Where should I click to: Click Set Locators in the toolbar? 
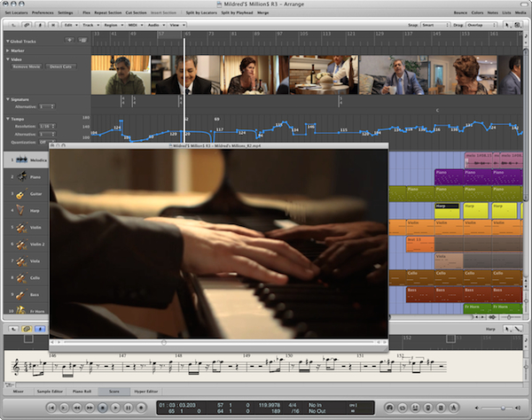(x=16, y=12)
